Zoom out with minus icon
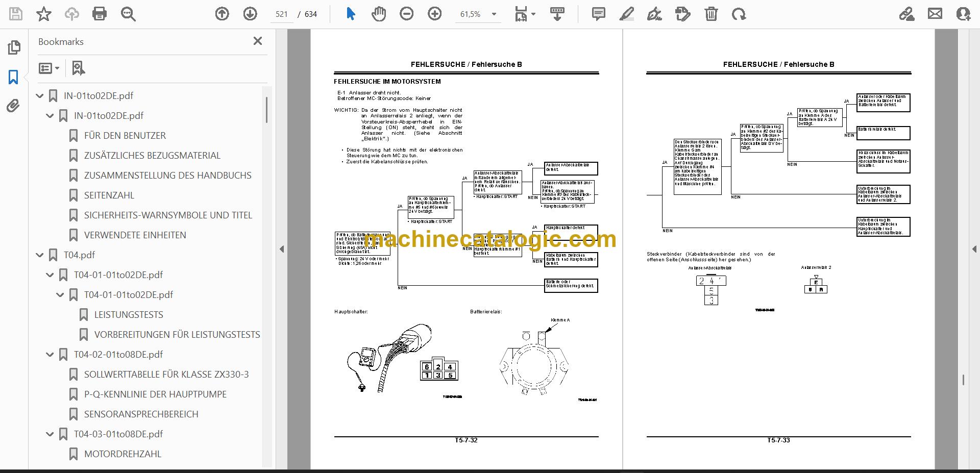The image size is (980, 473). (x=407, y=14)
